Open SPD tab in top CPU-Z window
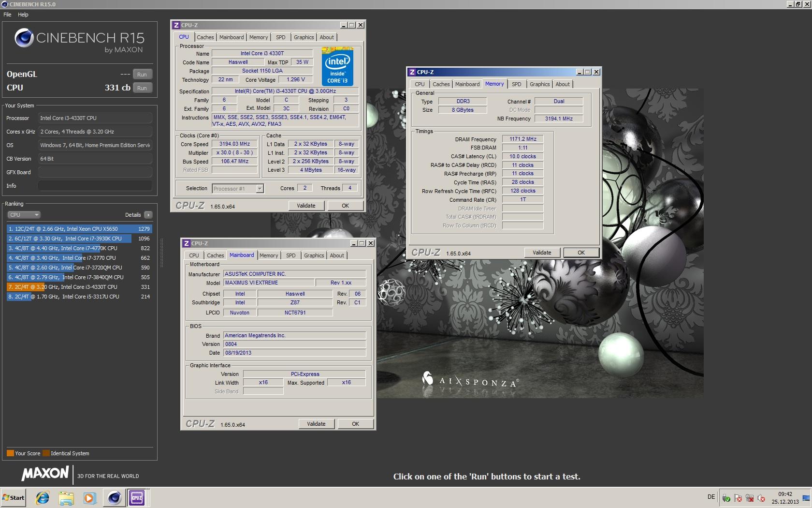 point(281,37)
